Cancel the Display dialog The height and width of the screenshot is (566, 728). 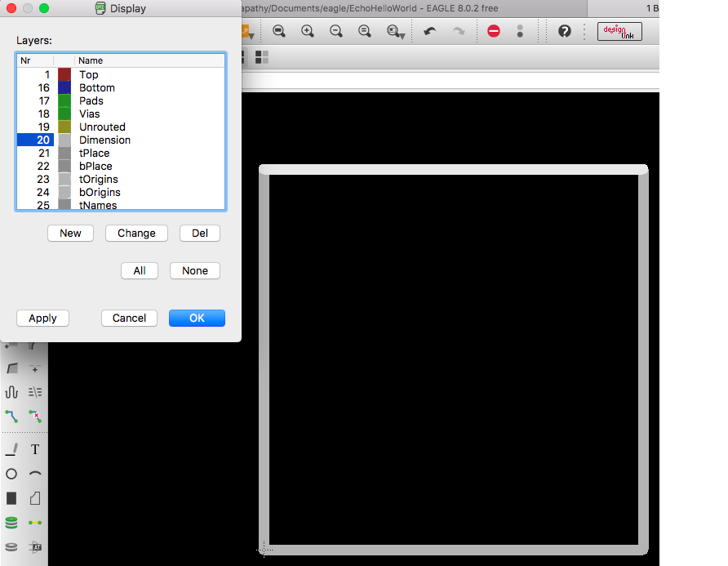click(129, 319)
